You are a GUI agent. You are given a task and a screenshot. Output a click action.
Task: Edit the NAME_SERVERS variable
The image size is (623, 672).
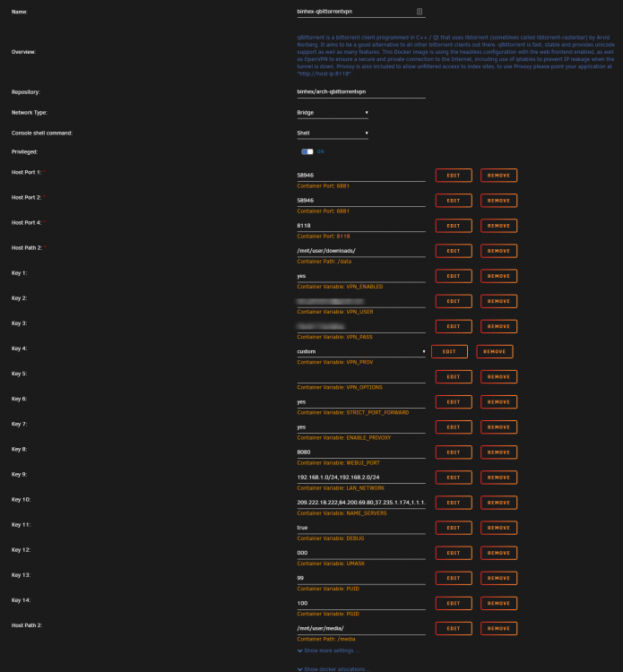(x=454, y=503)
